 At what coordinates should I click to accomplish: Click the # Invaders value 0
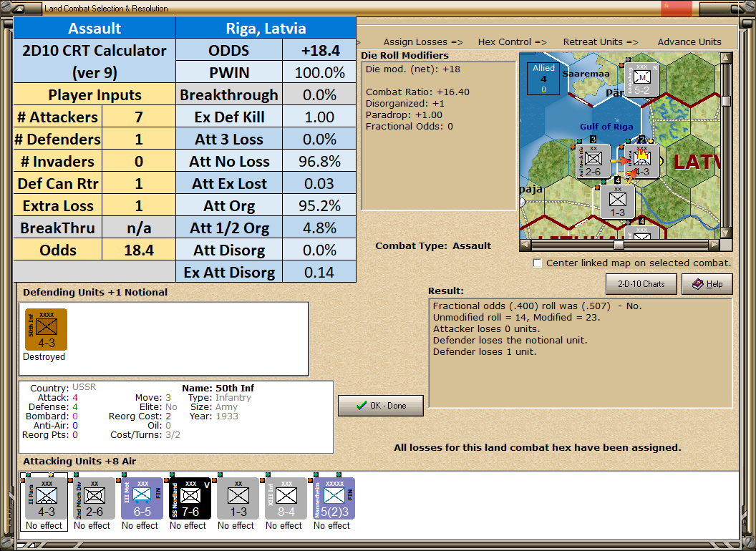pos(139,162)
